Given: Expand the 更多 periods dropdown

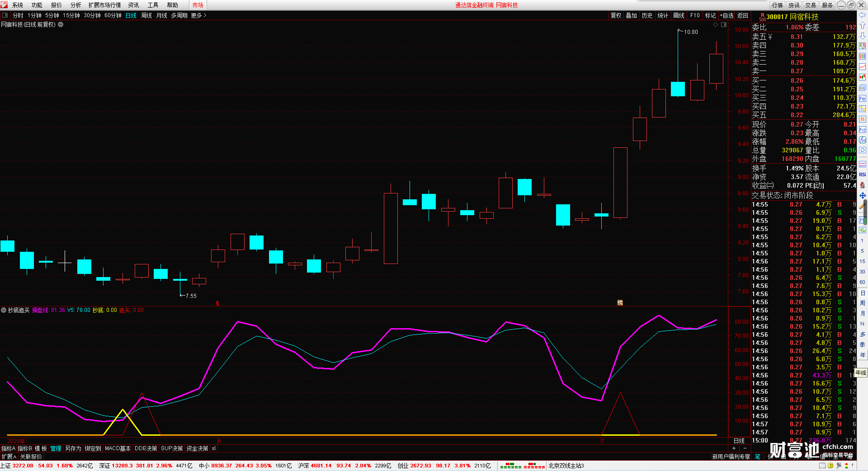Looking at the screenshot, I should point(198,15).
